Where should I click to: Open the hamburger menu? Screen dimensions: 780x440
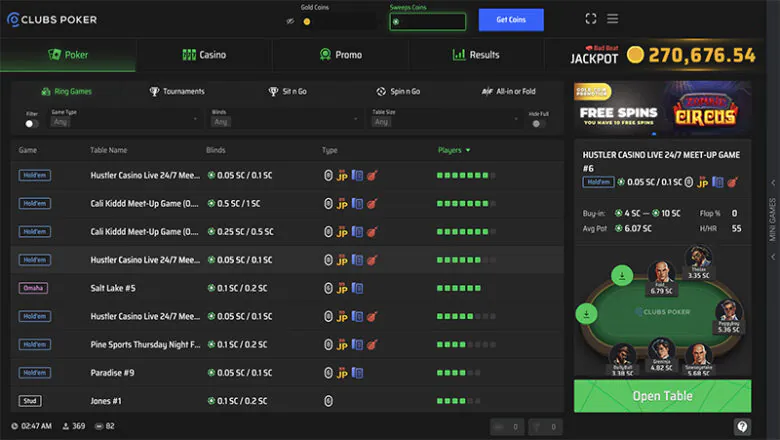(x=612, y=19)
